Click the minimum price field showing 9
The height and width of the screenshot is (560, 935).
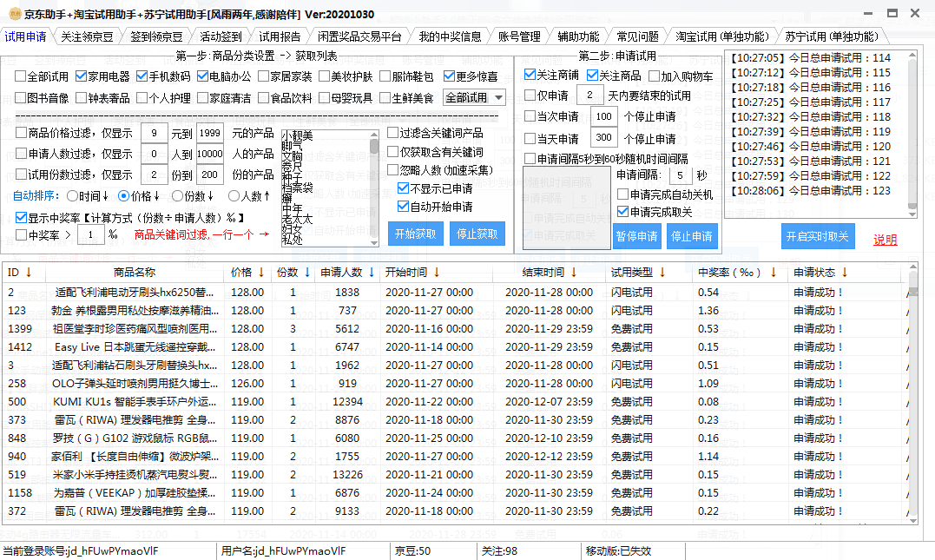[155, 133]
